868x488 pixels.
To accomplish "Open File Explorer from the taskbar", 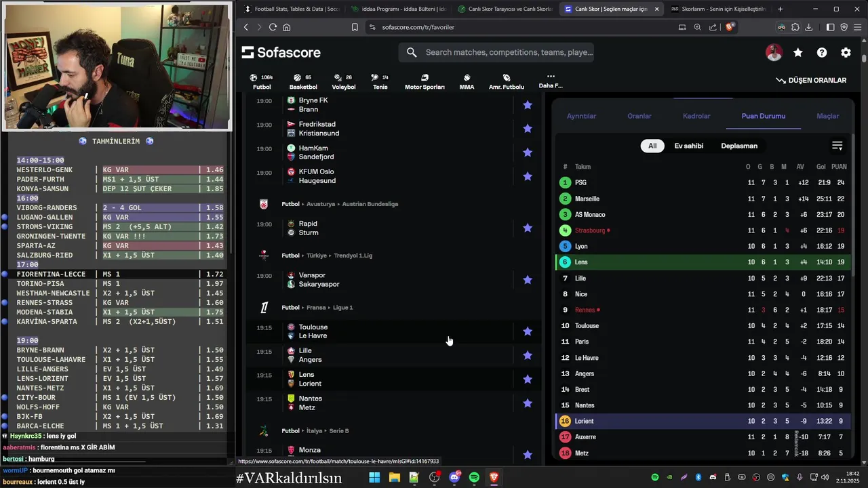I will point(394,478).
